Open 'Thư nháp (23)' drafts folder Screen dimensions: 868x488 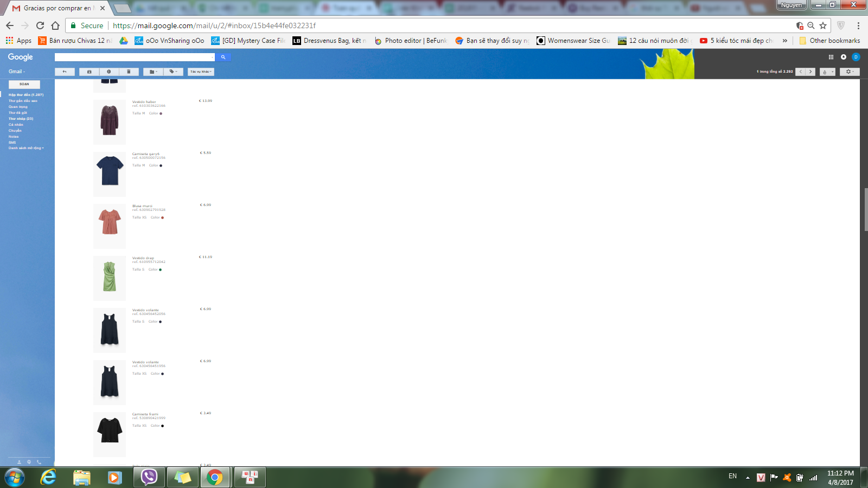(x=21, y=119)
